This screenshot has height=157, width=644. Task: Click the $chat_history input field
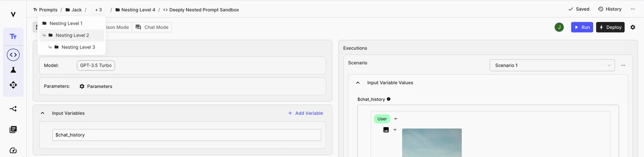click(x=187, y=135)
